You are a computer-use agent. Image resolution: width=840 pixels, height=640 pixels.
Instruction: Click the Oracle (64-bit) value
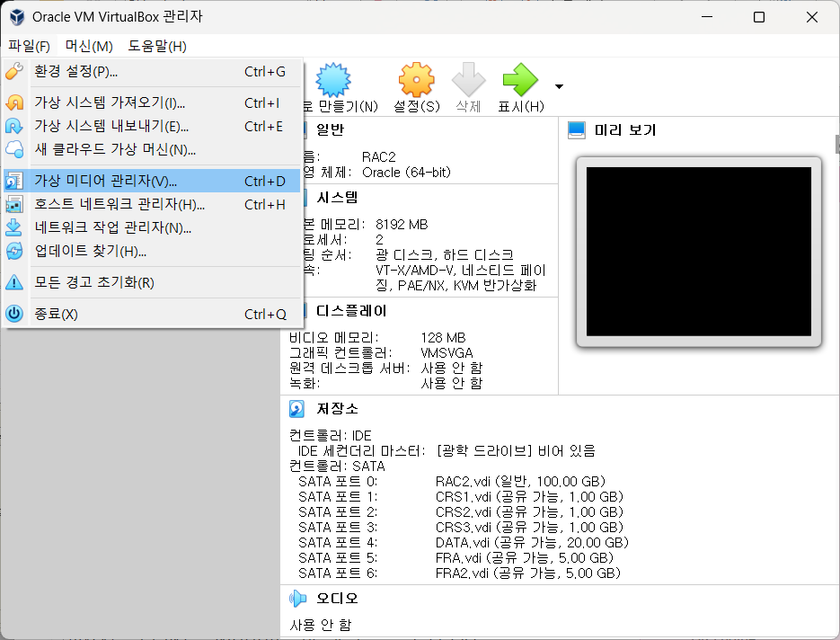[x=406, y=172]
